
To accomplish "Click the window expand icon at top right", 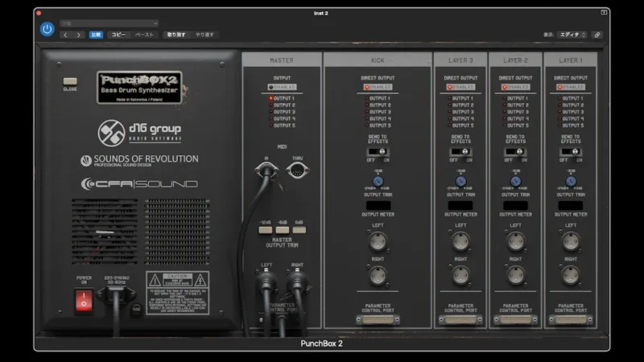I will tap(604, 13).
